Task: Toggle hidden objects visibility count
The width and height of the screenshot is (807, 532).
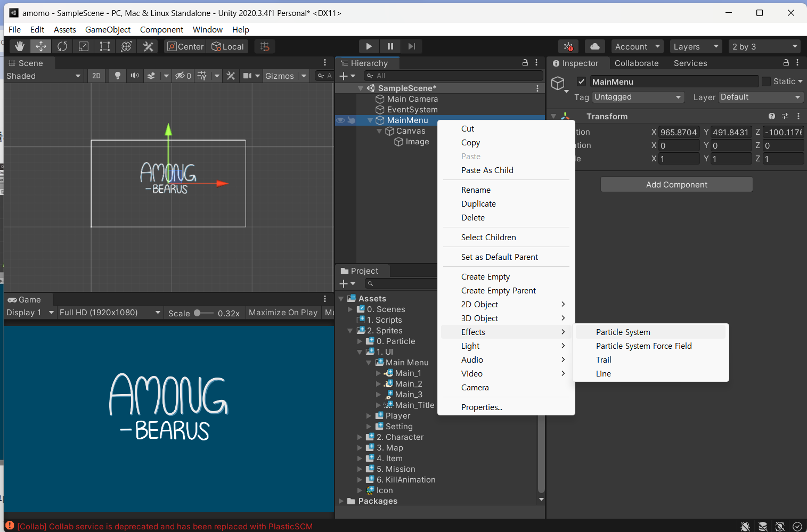Action: [183, 76]
